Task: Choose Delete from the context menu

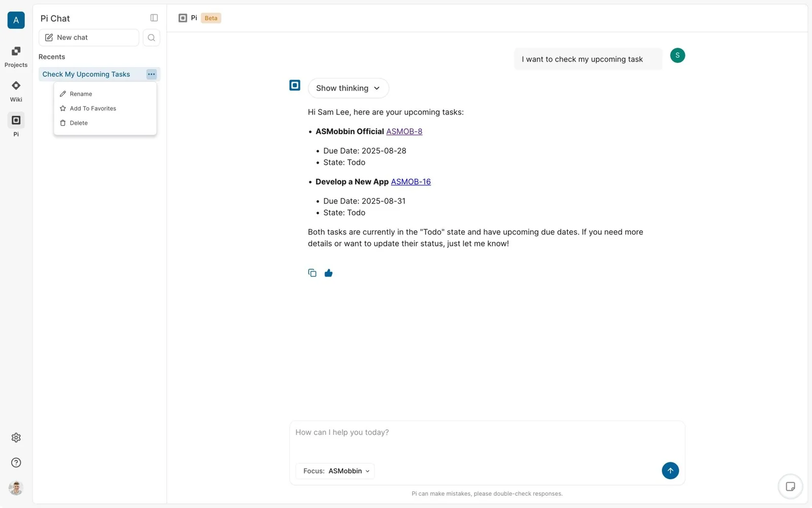Action: click(105, 123)
